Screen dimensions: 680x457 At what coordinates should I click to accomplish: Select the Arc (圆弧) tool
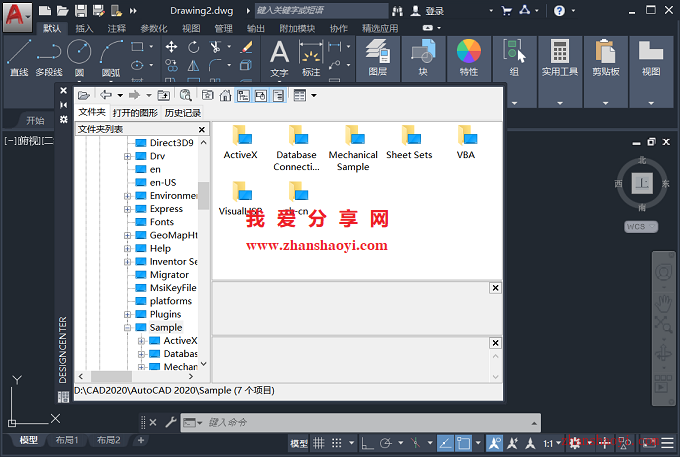(111, 58)
